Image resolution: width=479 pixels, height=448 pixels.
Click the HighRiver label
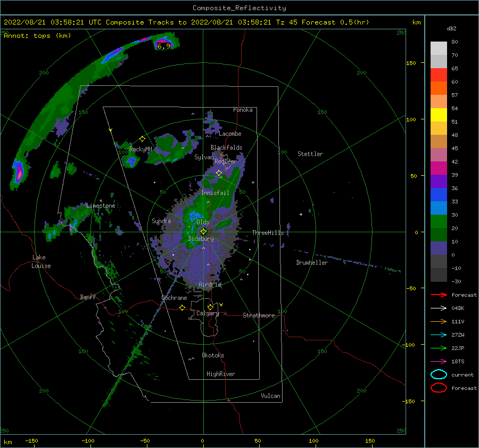[x=221, y=374]
